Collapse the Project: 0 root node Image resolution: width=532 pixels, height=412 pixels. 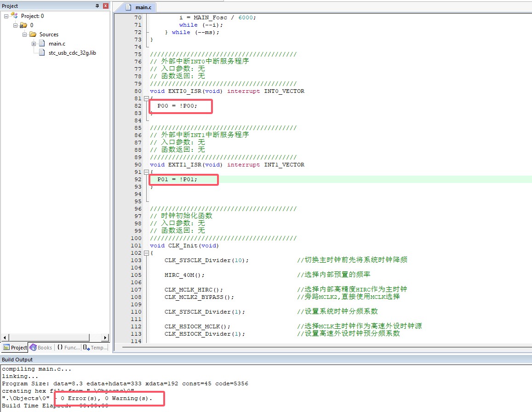click(6, 16)
